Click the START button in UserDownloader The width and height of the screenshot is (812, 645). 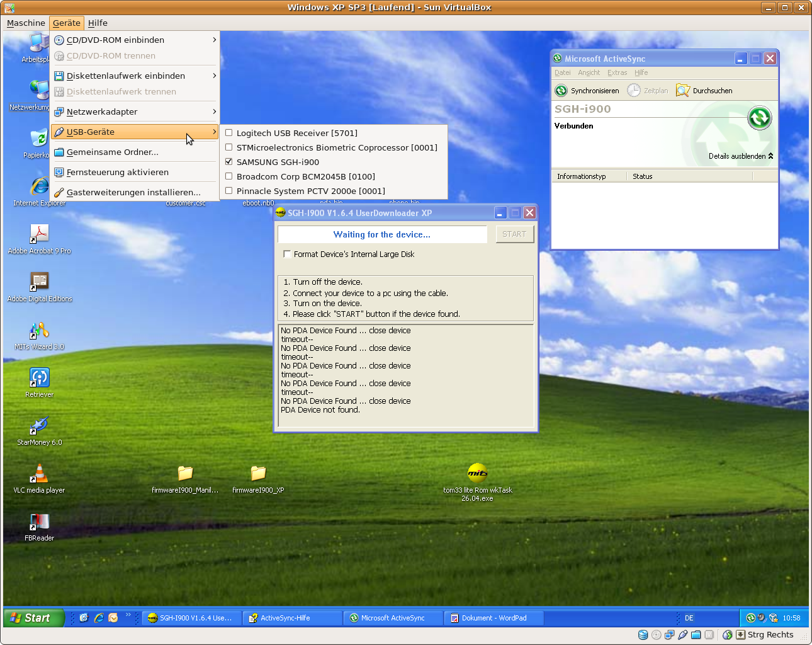pyautogui.click(x=514, y=234)
